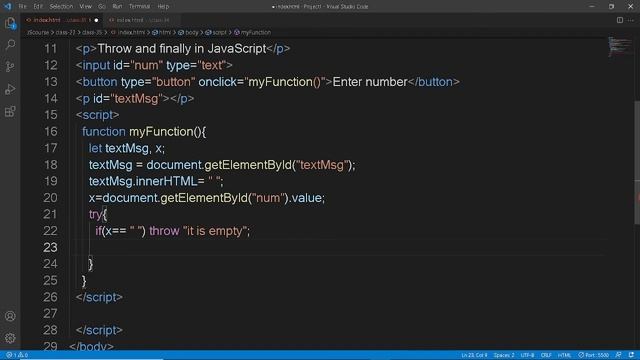Screen dimensions: 640x360
Task: Click "Enter number" text on line 13
Action: coord(370,82)
